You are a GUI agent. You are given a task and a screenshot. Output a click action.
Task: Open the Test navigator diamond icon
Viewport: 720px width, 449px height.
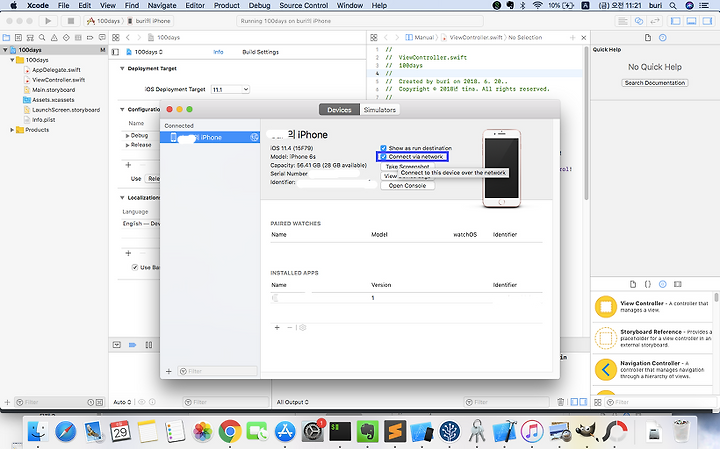(x=66, y=38)
